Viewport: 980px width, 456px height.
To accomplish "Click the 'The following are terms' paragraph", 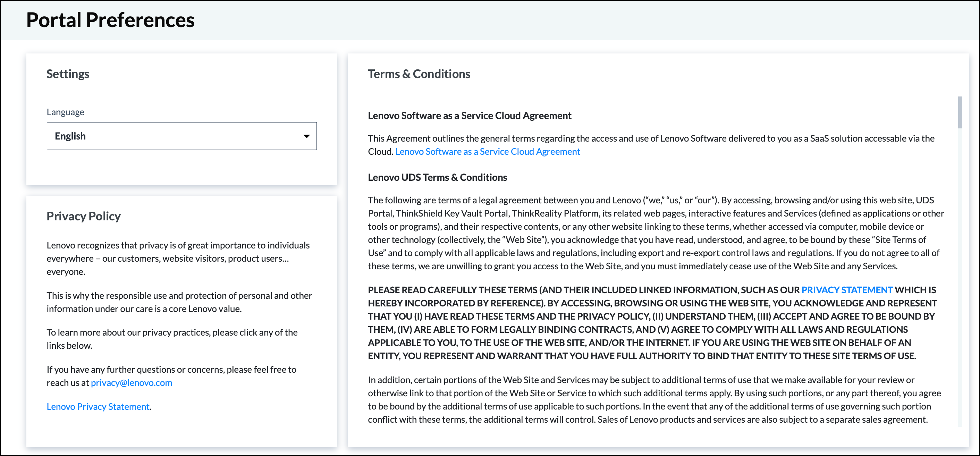I will click(x=656, y=233).
